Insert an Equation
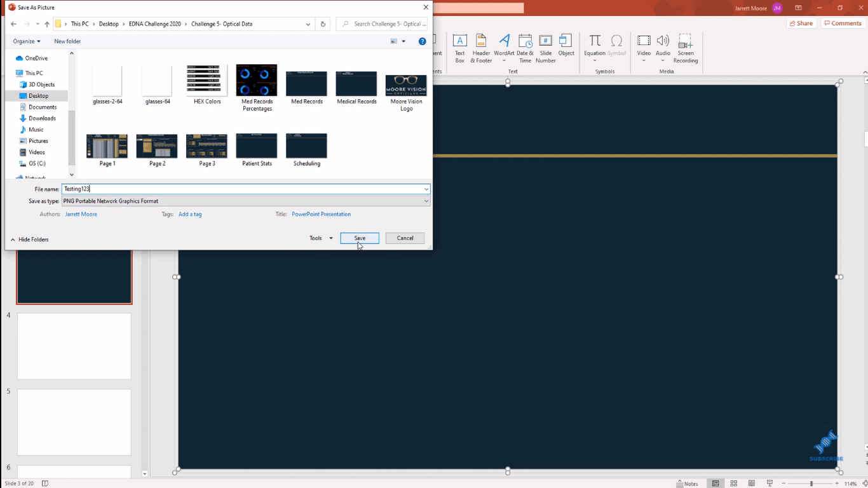 595,48
